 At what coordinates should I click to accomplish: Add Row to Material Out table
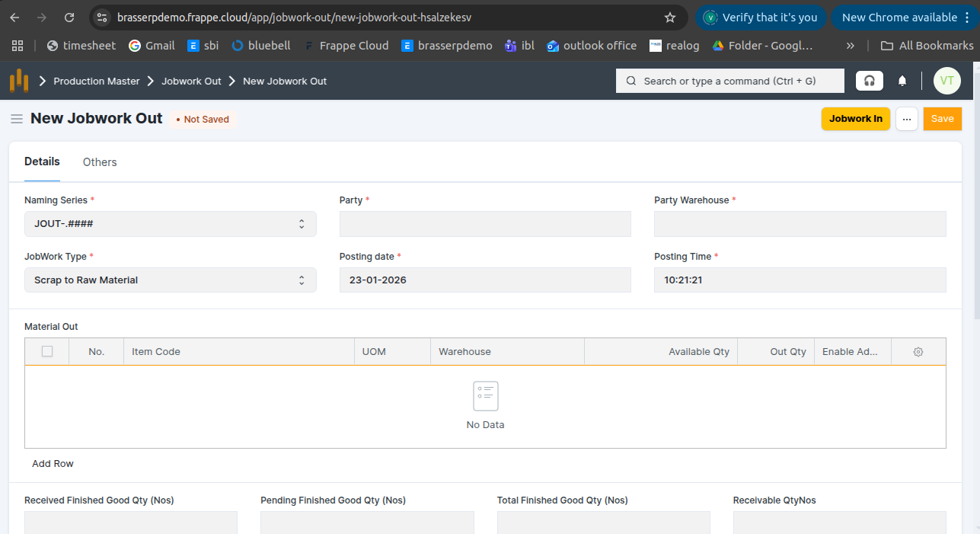(x=53, y=464)
